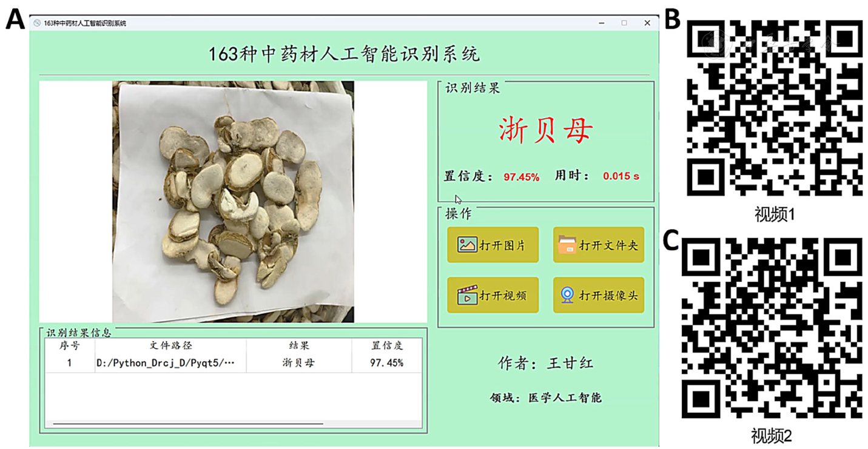868x449 pixels.
Task: Click the 文件路径 column header
Action: pyautogui.click(x=170, y=346)
